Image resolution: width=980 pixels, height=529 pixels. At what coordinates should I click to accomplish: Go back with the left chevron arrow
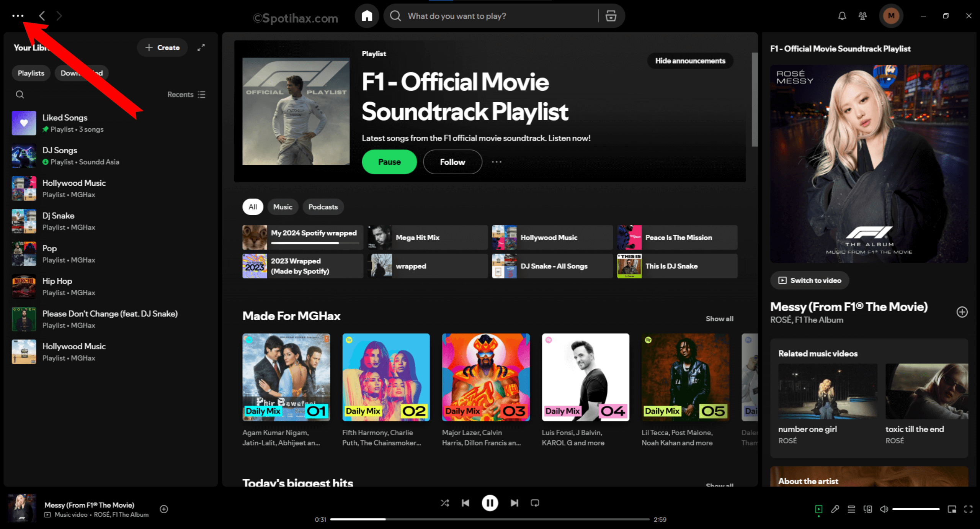click(x=42, y=16)
